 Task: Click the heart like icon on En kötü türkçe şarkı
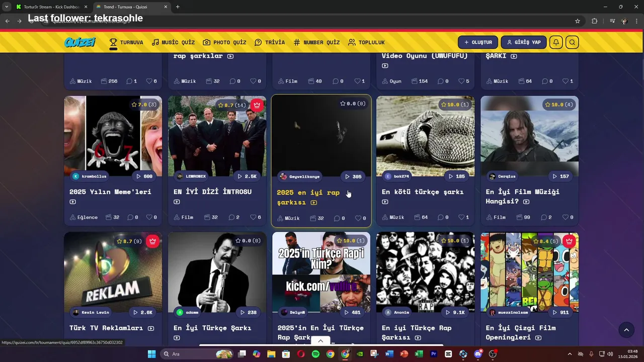click(x=461, y=217)
